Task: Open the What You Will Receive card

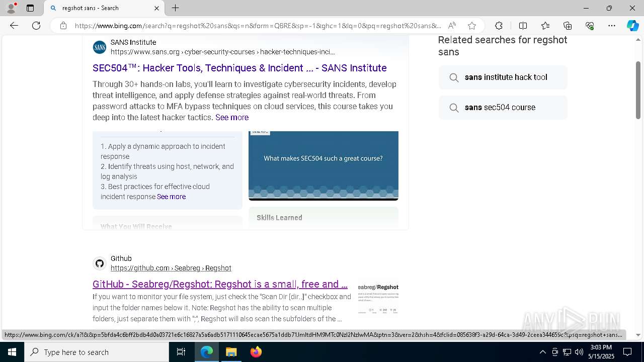Action: (168, 223)
